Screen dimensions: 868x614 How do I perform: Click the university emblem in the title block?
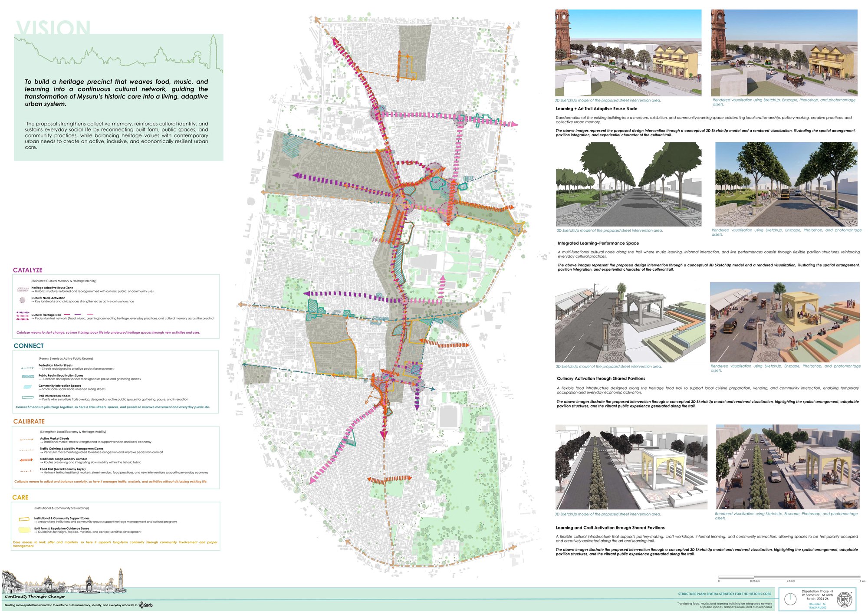(x=845, y=599)
